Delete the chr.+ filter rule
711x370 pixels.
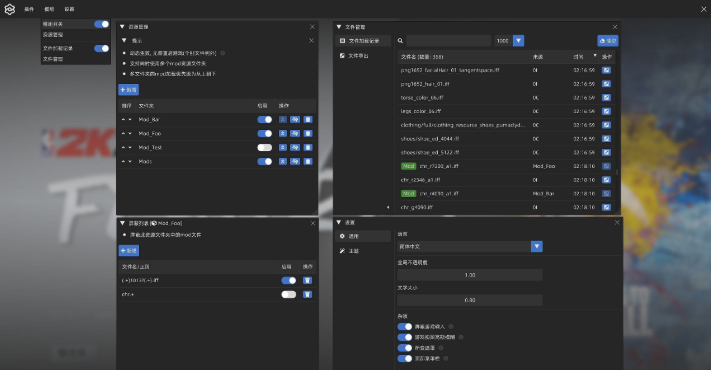point(307,295)
